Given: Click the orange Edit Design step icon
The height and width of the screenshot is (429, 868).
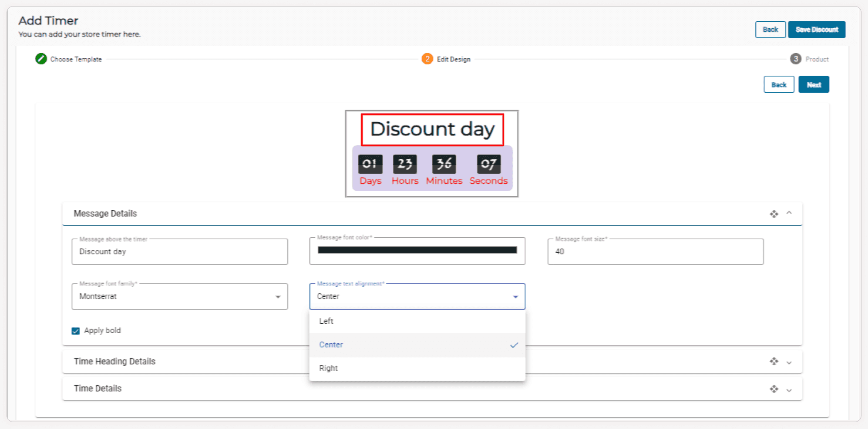Looking at the screenshot, I should (x=427, y=59).
